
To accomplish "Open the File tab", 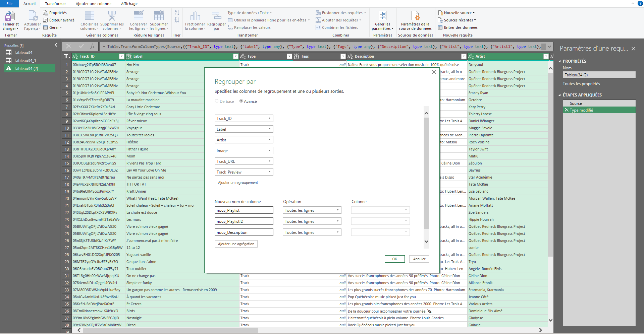I will [x=9, y=4].
